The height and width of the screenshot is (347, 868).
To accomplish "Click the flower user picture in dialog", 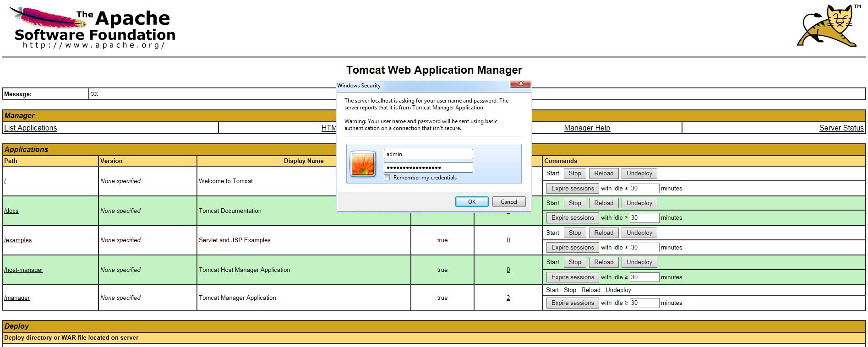I will 363,164.
